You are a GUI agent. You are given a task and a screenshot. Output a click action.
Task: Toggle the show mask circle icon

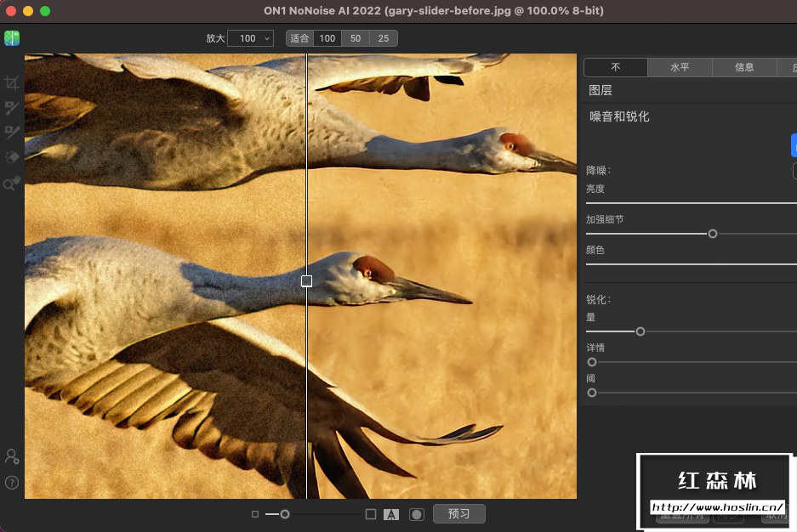[417, 515]
